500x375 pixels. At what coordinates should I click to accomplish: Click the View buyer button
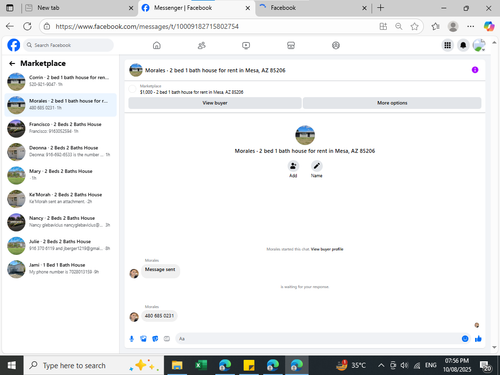coord(215,103)
